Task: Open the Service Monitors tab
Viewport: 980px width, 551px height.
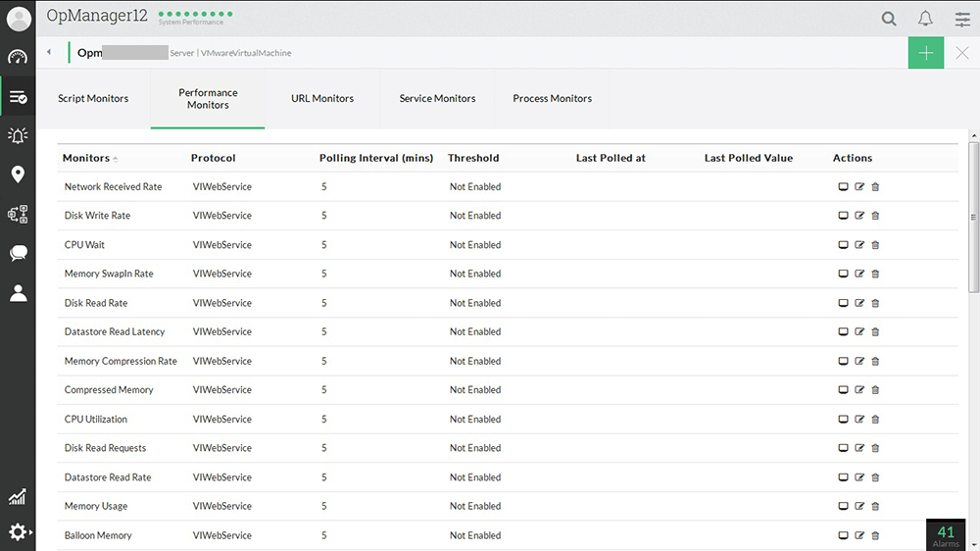Action: [x=437, y=99]
